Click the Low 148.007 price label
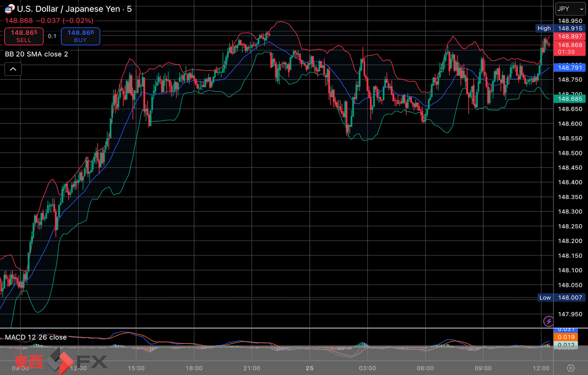This screenshot has width=588, height=375. pos(561,297)
